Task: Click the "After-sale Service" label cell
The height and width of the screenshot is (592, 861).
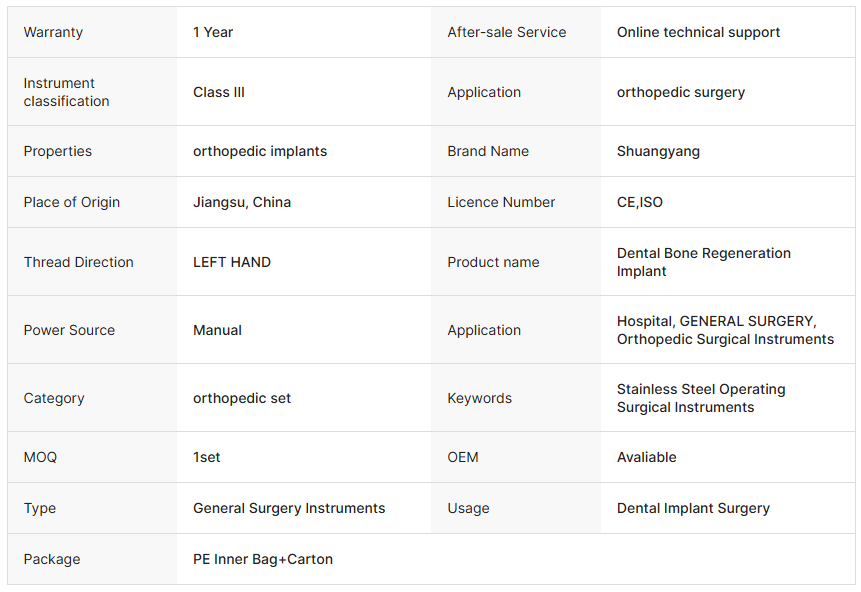Action: [506, 32]
